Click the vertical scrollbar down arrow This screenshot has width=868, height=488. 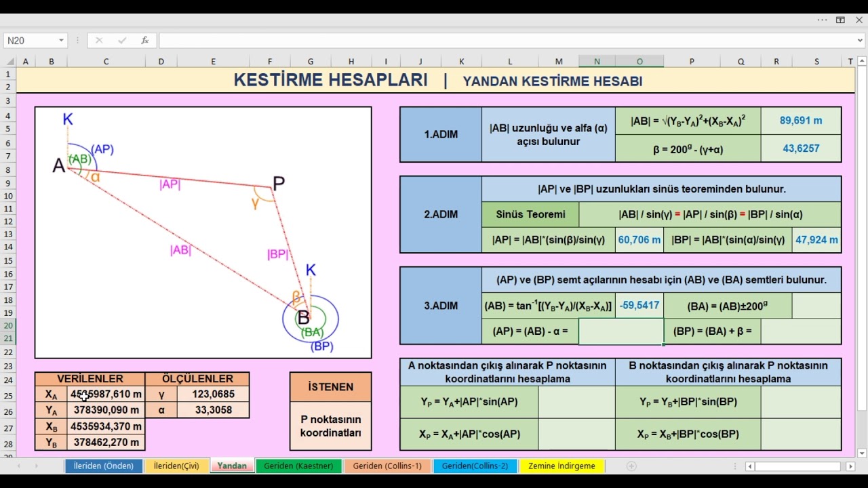[x=862, y=453]
